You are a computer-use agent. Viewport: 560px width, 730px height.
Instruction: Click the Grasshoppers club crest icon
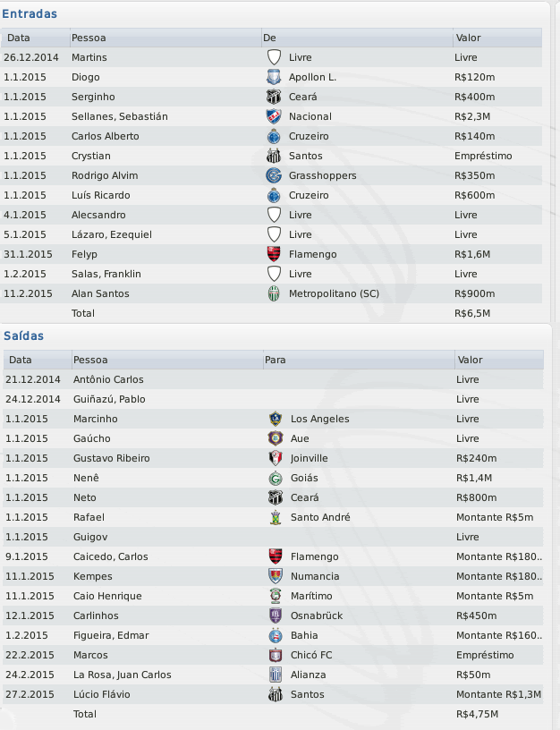[x=274, y=175]
